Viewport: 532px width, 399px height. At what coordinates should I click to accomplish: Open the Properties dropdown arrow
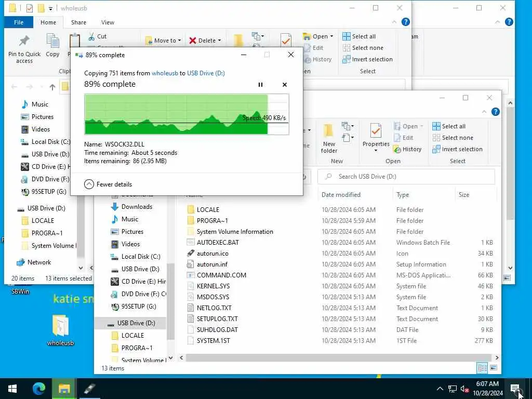[376, 151]
